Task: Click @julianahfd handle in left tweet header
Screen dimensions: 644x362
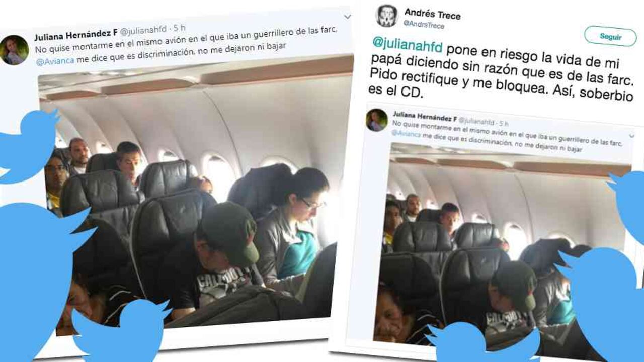Action: (x=143, y=32)
